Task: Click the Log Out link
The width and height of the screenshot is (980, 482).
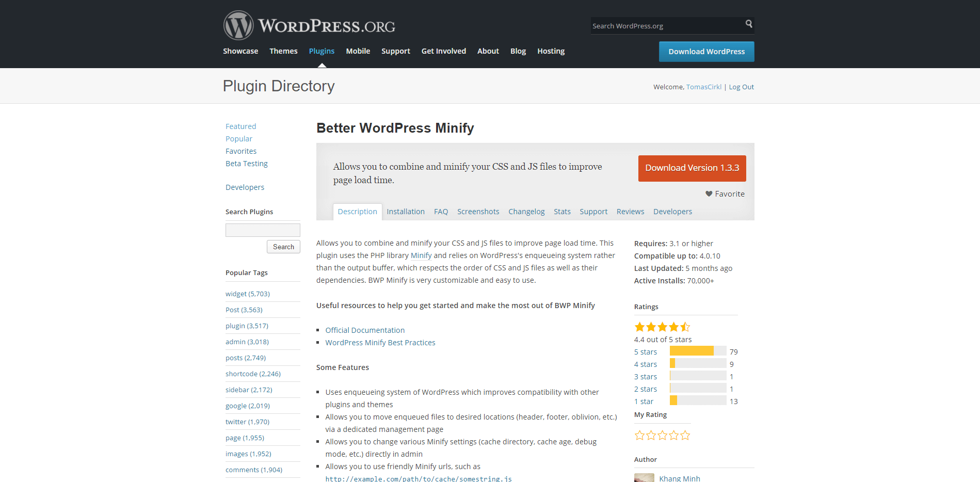Action: tap(742, 87)
